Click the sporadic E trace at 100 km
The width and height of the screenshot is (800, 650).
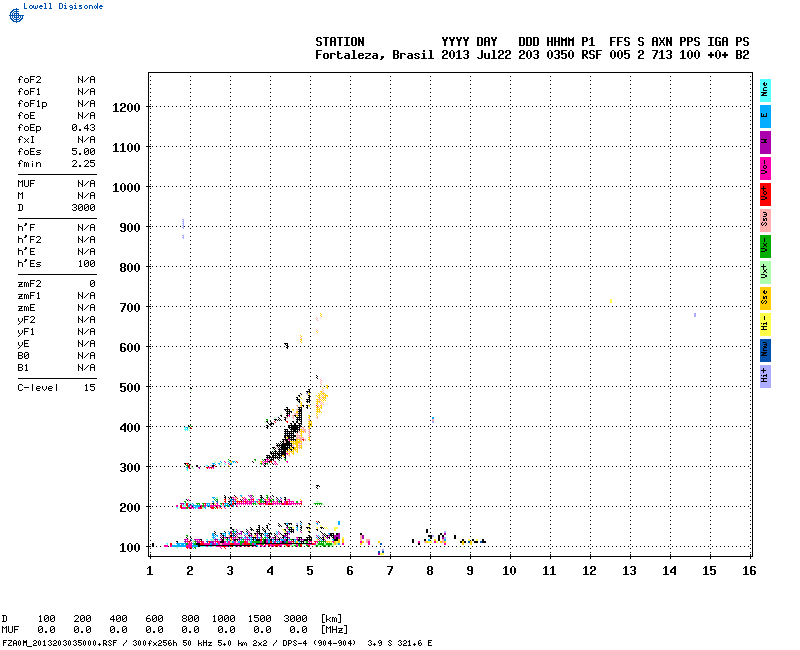255,538
